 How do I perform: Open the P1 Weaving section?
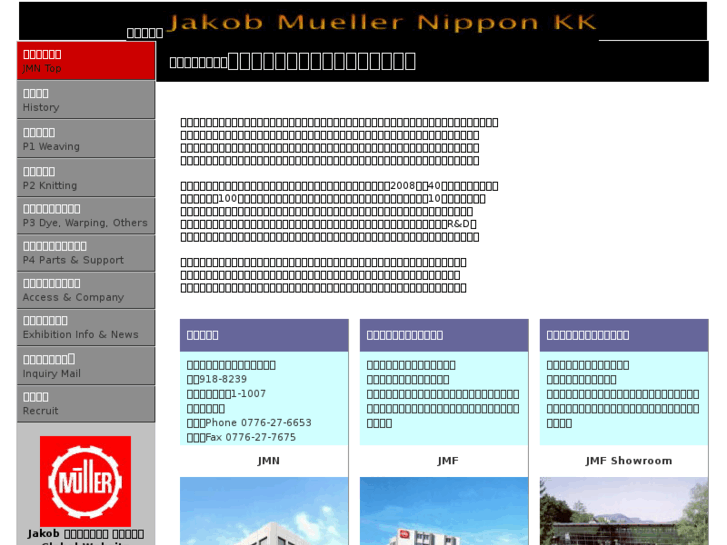click(86, 139)
